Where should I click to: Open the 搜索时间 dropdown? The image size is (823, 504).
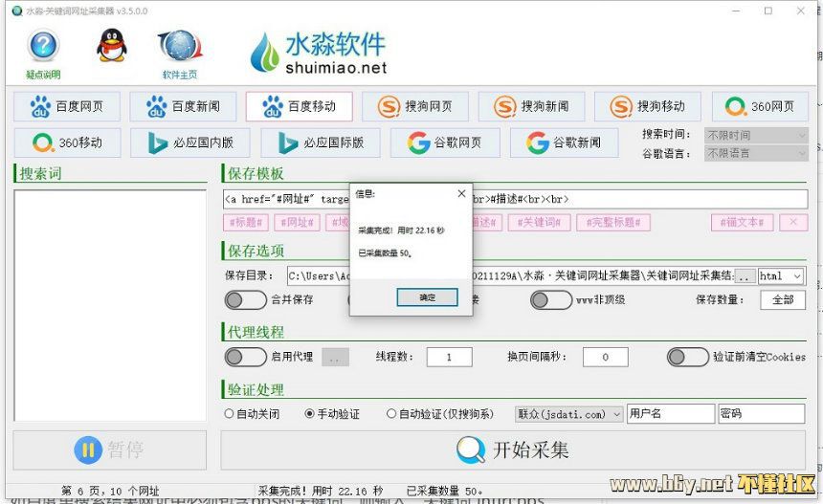click(x=756, y=135)
